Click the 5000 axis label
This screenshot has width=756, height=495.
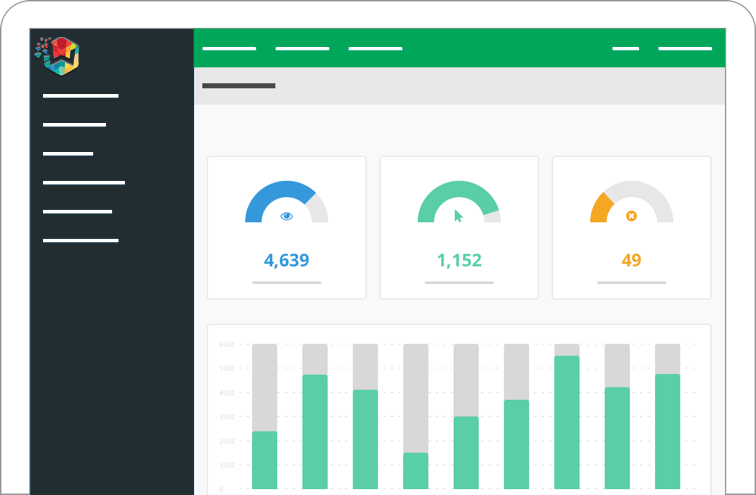click(227, 369)
